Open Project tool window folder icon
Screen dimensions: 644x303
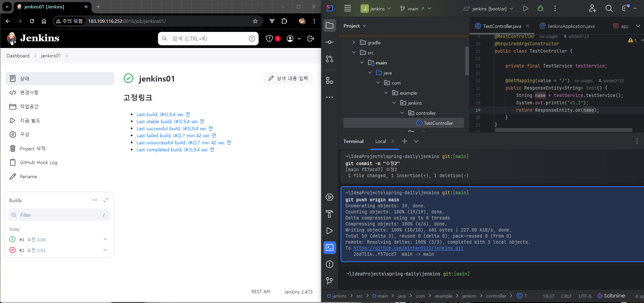pyautogui.click(x=330, y=26)
